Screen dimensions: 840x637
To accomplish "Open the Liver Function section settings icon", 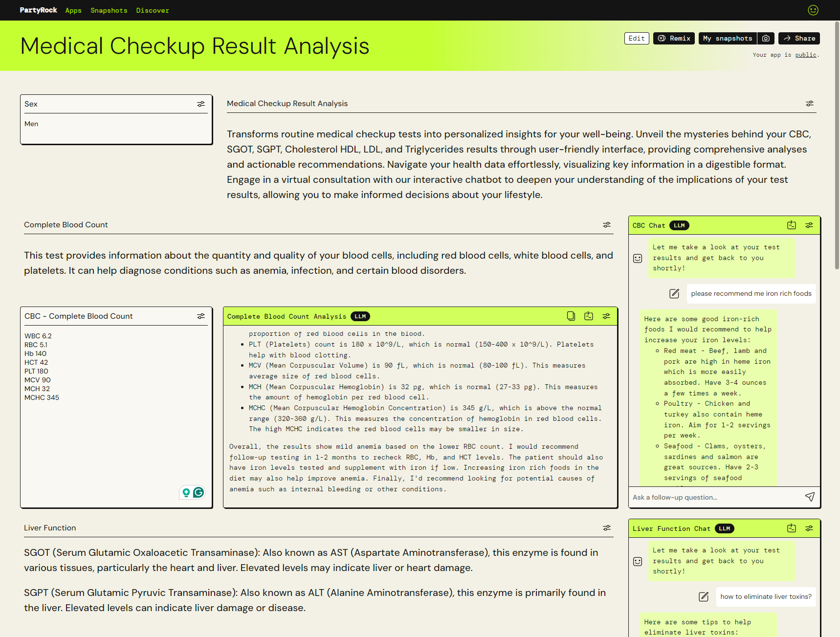I will coord(606,528).
